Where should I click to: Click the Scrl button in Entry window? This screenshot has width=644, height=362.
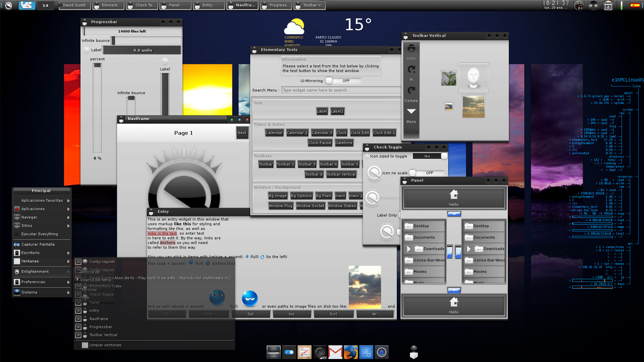coord(333,314)
